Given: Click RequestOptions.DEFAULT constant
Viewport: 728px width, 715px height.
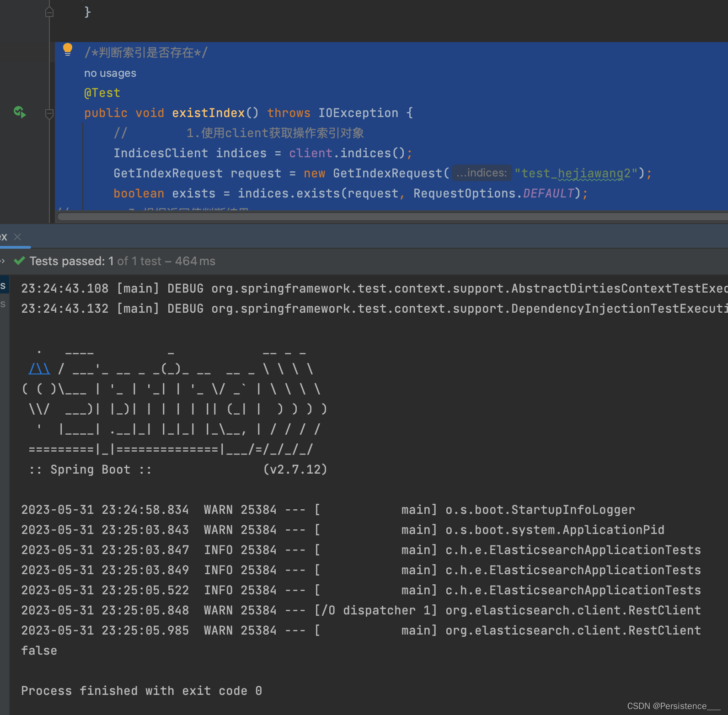Looking at the screenshot, I should pos(493,193).
